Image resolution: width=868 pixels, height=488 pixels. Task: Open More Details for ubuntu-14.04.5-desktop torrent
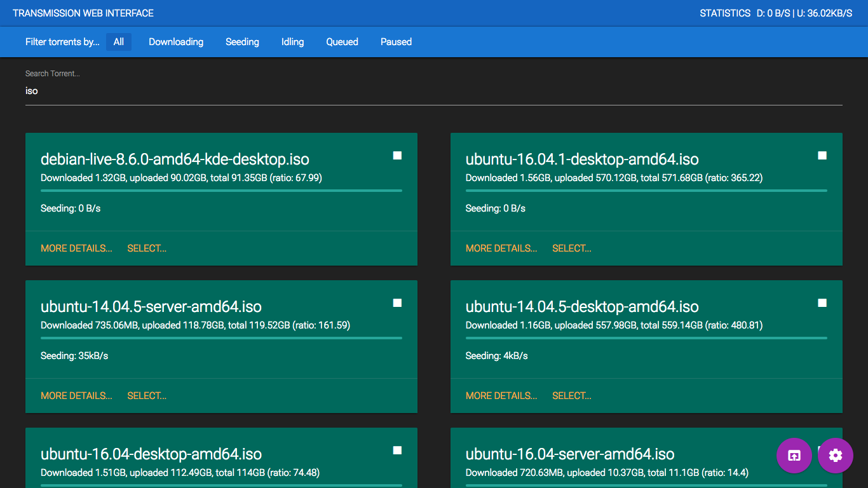(x=501, y=396)
